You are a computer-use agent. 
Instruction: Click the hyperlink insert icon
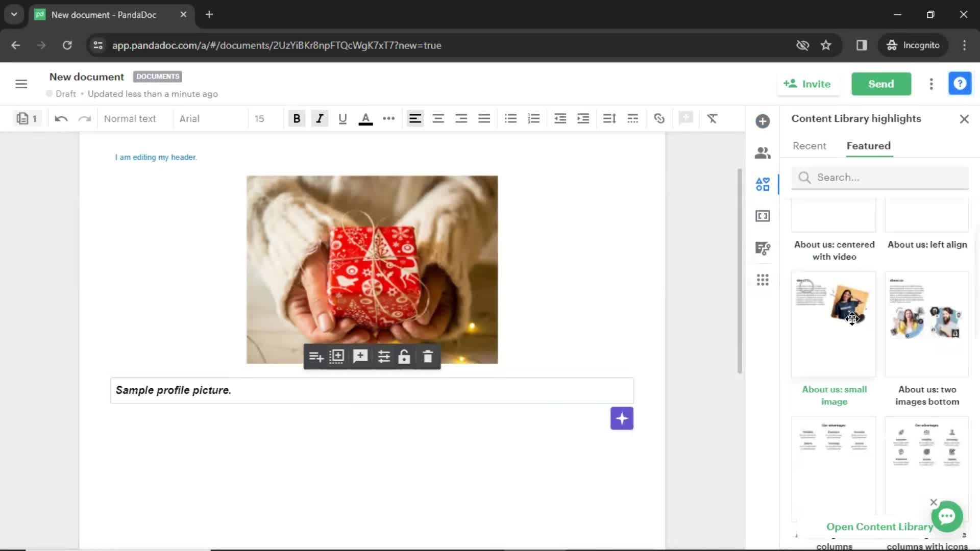[x=658, y=118]
